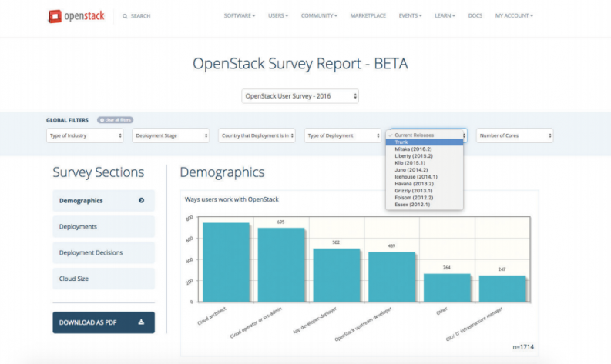Click the 'Survey Sections' heading
This screenshot has width=611, height=364.
tap(98, 172)
